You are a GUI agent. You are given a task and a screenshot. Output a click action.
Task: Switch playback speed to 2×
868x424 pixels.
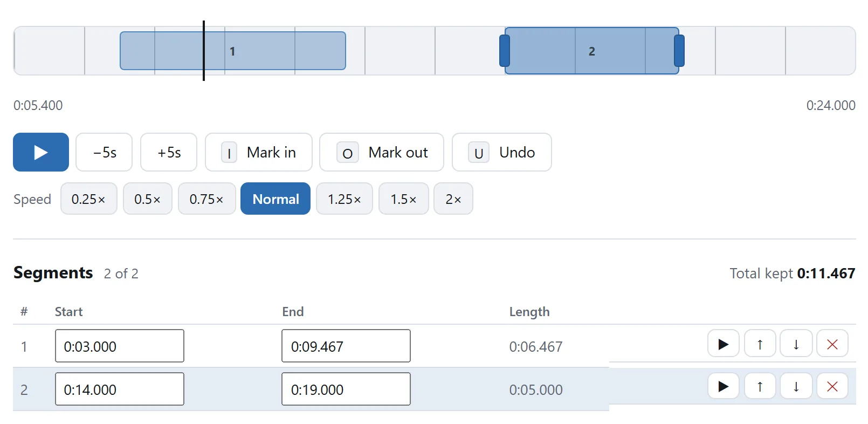coord(453,199)
